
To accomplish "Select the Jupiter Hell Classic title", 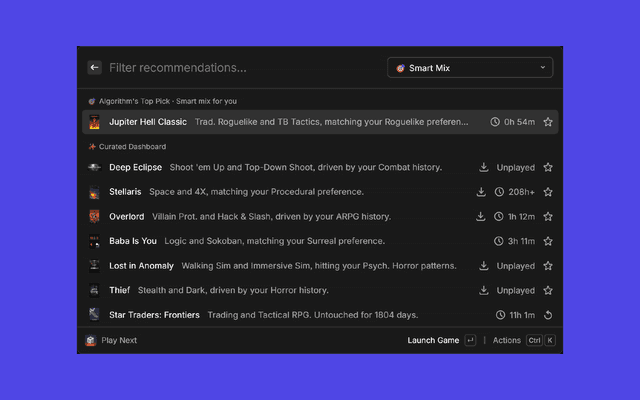I will tap(148, 122).
